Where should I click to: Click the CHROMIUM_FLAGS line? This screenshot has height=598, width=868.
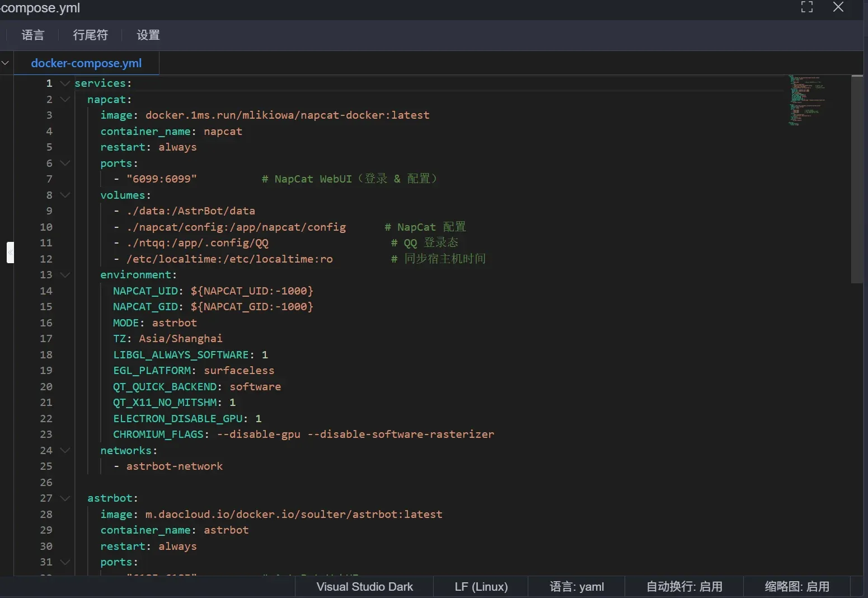pyautogui.click(x=304, y=435)
